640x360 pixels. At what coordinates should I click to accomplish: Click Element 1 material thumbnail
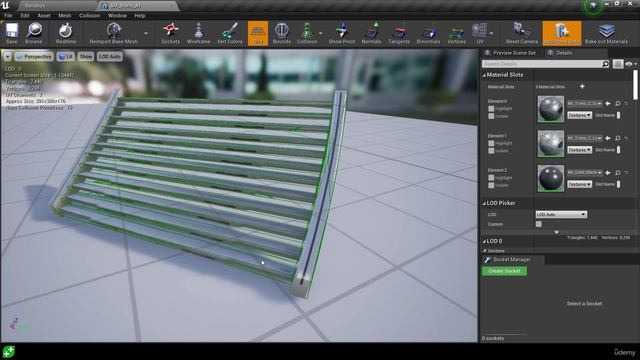click(x=551, y=144)
